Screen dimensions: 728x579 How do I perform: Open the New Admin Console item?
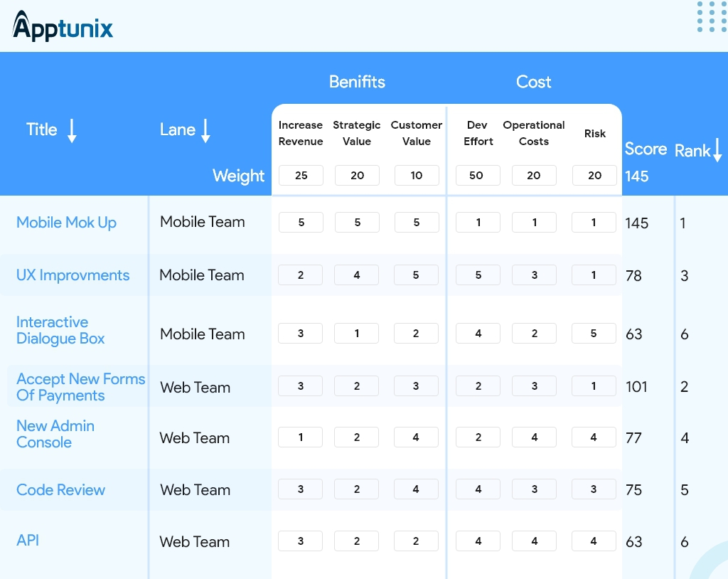point(55,435)
